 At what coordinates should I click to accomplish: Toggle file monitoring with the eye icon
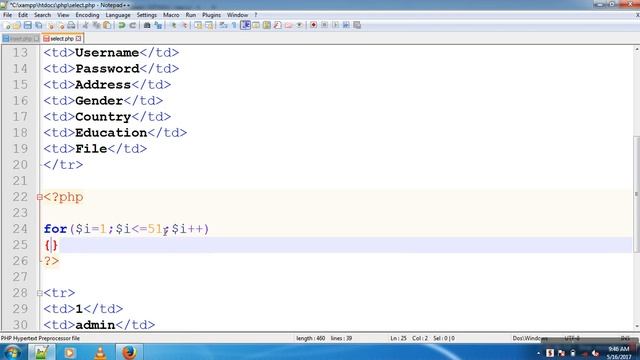click(299, 25)
